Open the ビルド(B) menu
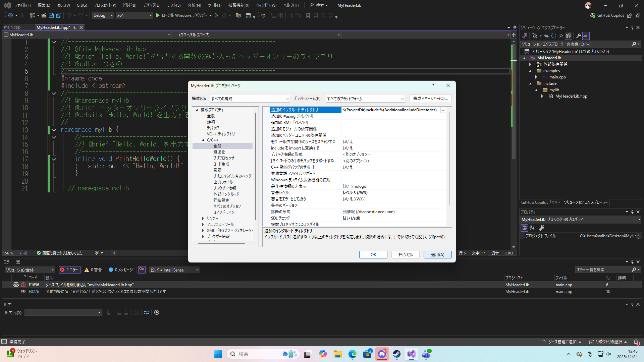Viewport: 644px width, 362px height. coord(129,5)
